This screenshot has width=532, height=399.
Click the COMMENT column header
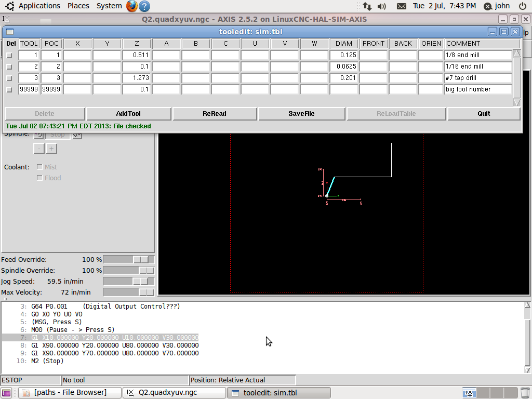click(x=482, y=44)
